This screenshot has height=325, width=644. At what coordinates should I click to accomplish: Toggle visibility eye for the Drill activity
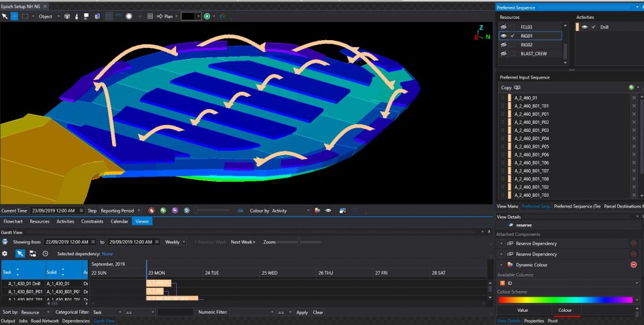[585, 27]
